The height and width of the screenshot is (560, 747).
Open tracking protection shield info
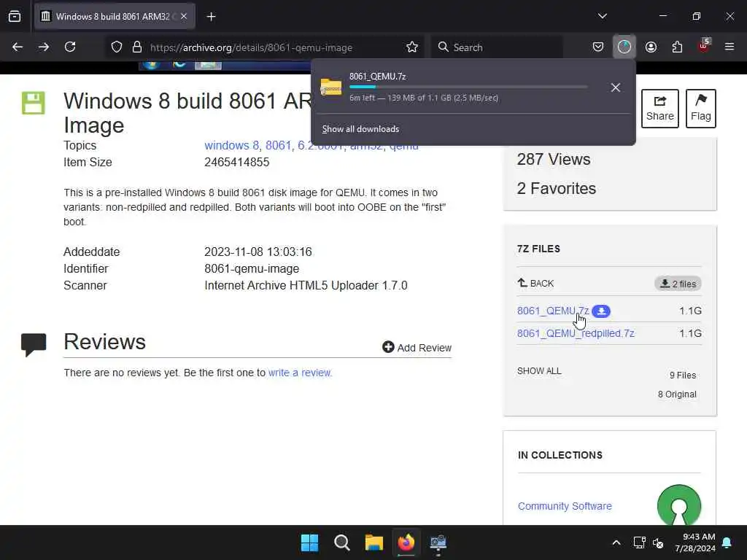tap(117, 47)
